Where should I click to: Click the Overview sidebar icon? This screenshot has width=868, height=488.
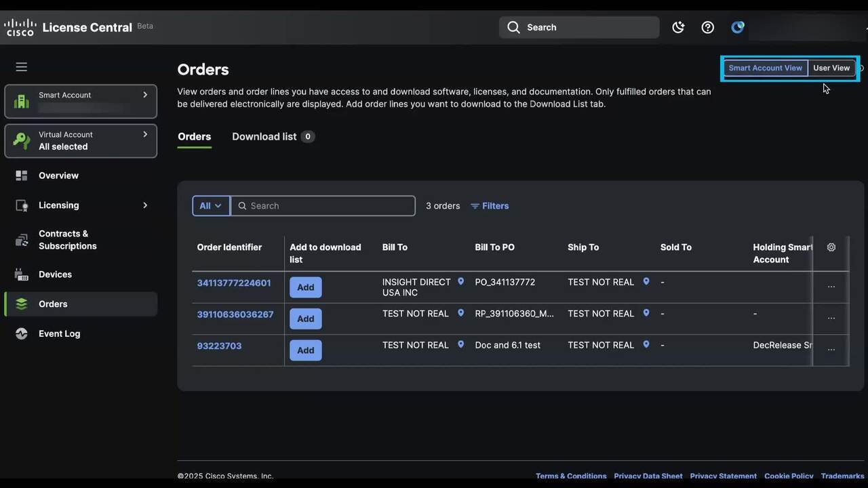22,176
